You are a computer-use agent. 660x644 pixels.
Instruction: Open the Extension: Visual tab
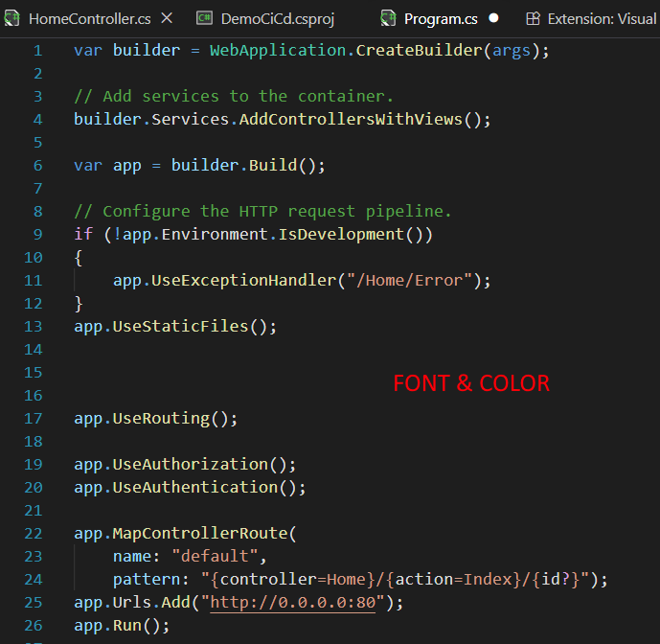(x=602, y=19)
